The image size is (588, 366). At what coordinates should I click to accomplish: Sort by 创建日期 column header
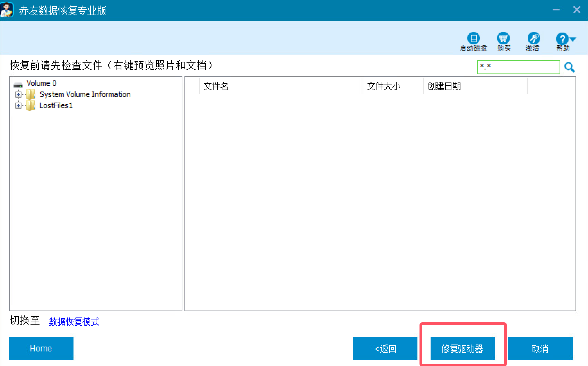coord(475,86)
